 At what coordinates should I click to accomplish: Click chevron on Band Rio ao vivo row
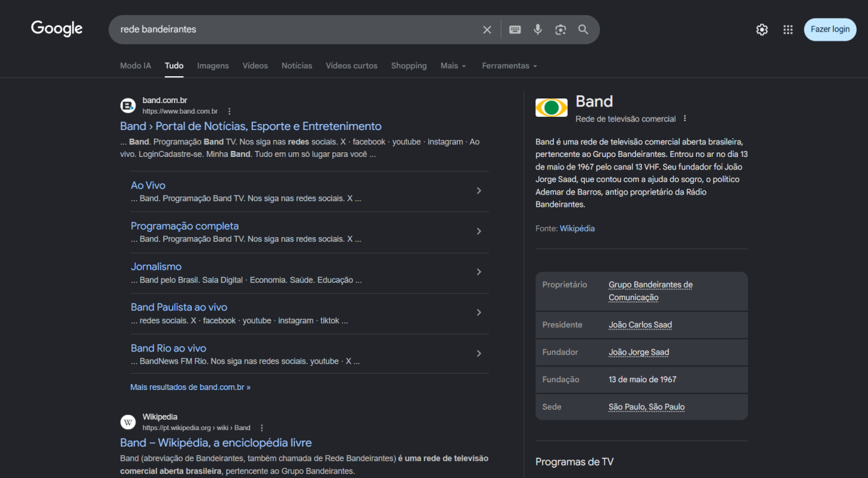[479, 353]
